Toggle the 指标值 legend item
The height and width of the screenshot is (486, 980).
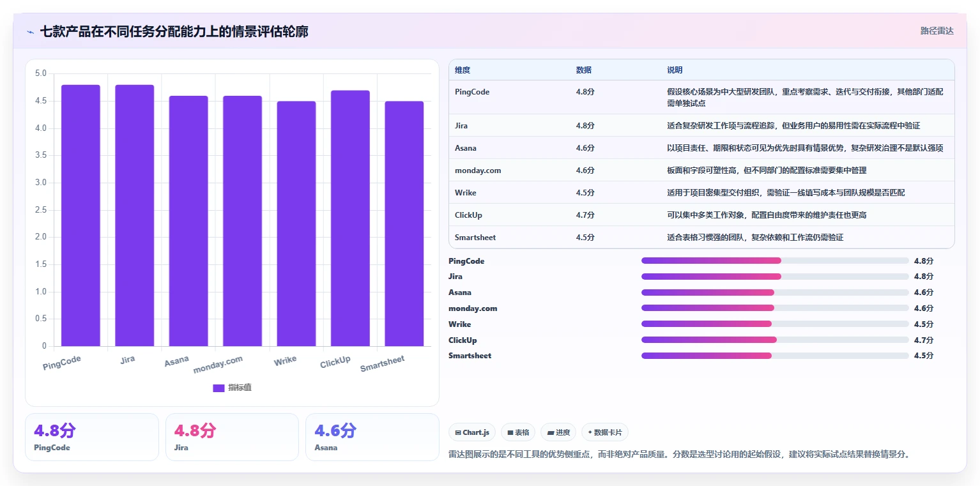232,388
